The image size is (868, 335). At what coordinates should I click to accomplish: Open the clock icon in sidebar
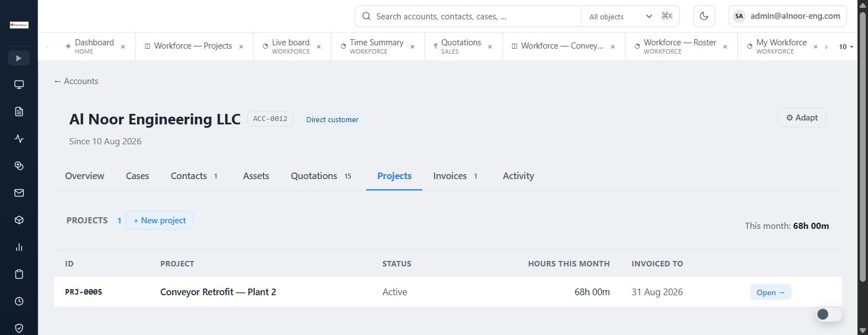pos(19,301)
